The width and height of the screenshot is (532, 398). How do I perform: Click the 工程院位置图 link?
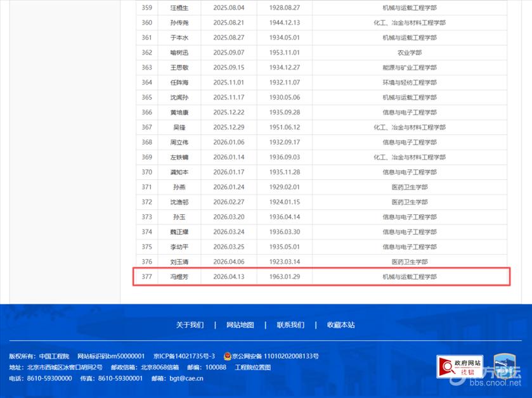tap(253, 368)
